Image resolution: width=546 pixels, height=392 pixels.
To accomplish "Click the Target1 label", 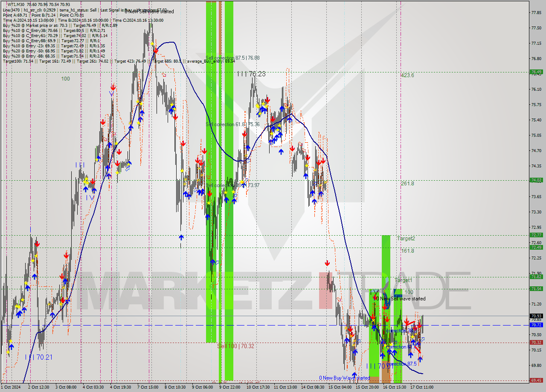I will (403, 280).
